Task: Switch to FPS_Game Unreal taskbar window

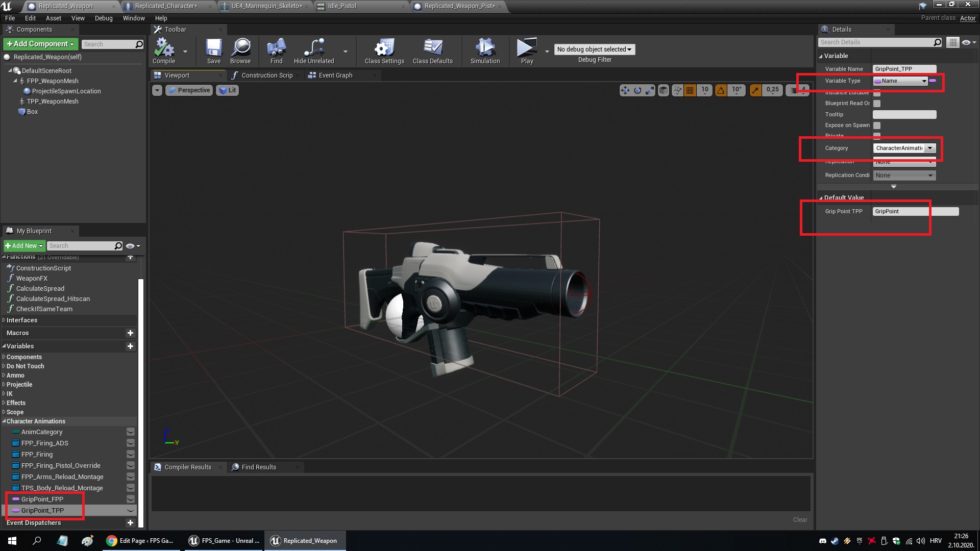Action: (224, 541)
